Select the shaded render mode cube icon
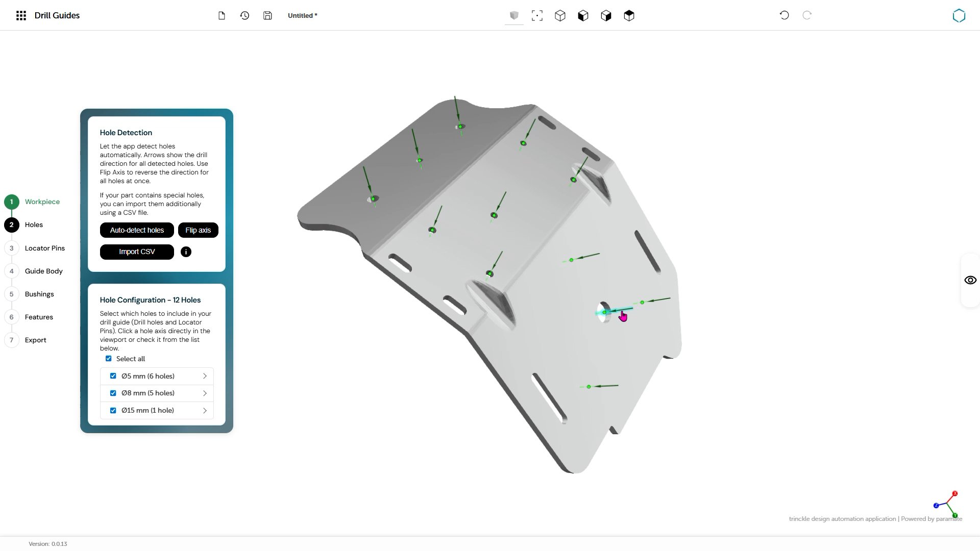 coord(514,16)
